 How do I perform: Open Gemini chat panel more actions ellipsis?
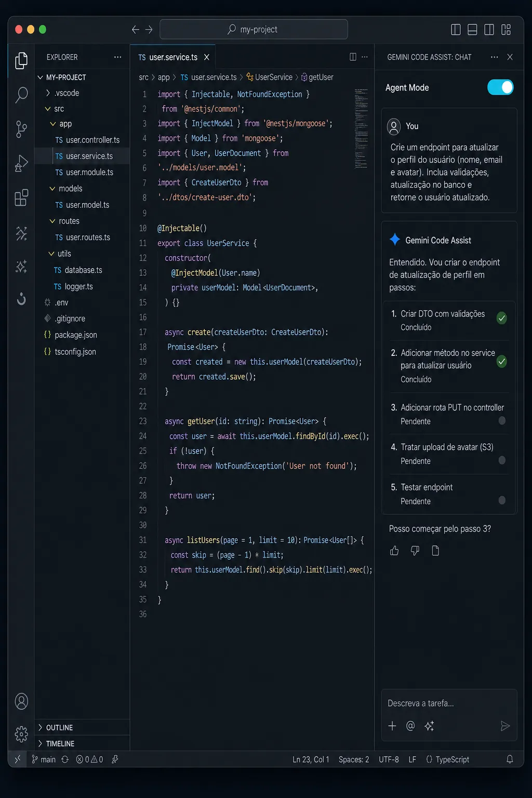click(494, 57)
